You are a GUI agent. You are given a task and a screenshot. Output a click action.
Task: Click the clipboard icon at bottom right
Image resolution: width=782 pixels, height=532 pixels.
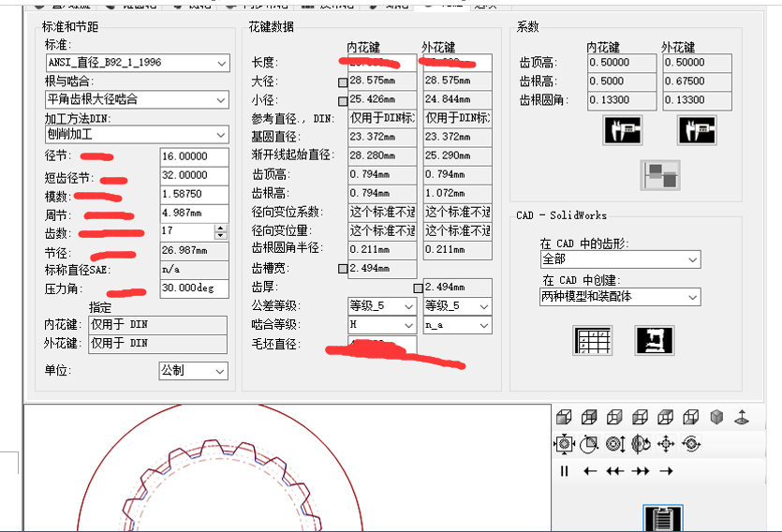click(662, 519)
